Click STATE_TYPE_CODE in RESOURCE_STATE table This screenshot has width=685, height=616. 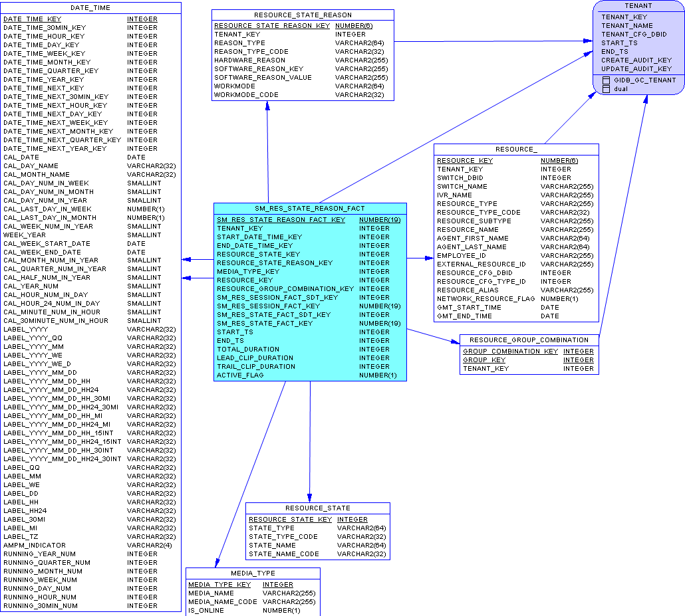(283, 536)
